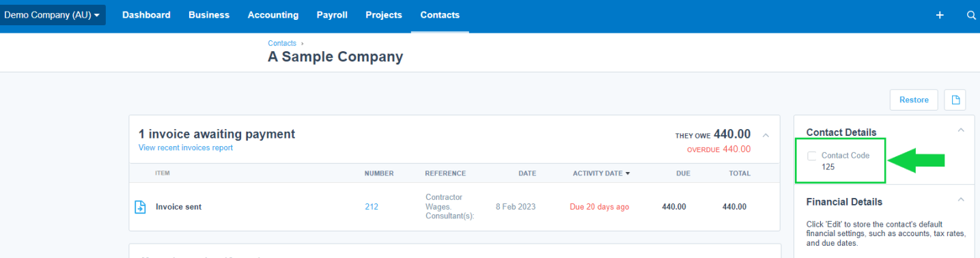Screen dimensions: 980x258
Task: Open invoice number 212
Action: coord(372,207)
